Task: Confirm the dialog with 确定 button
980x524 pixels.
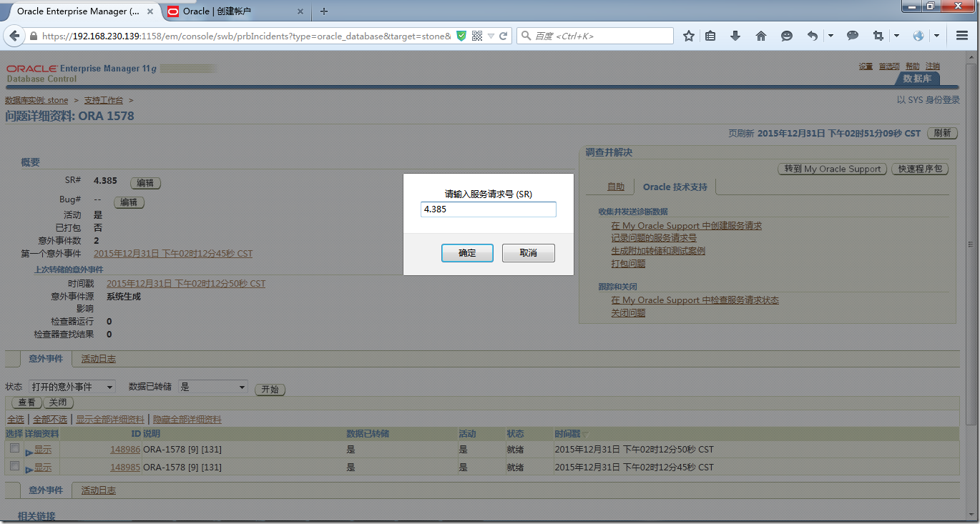Action: [467, 253]
